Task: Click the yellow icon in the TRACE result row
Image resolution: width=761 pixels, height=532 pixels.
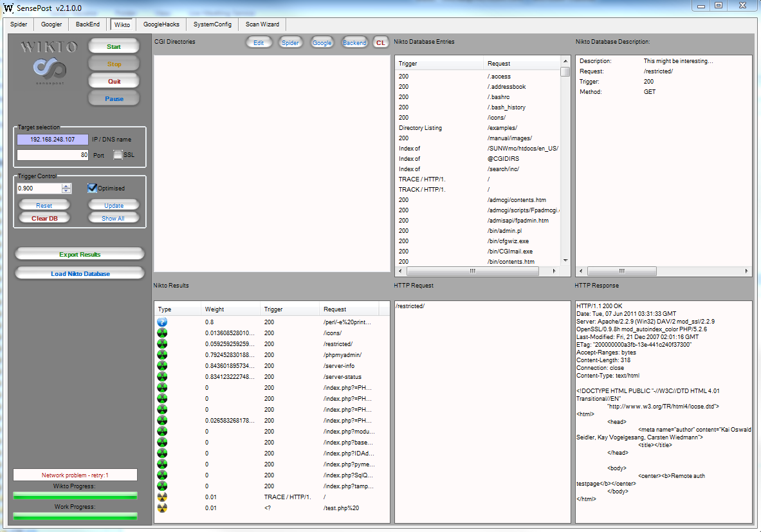Action: tap(162, 497)
